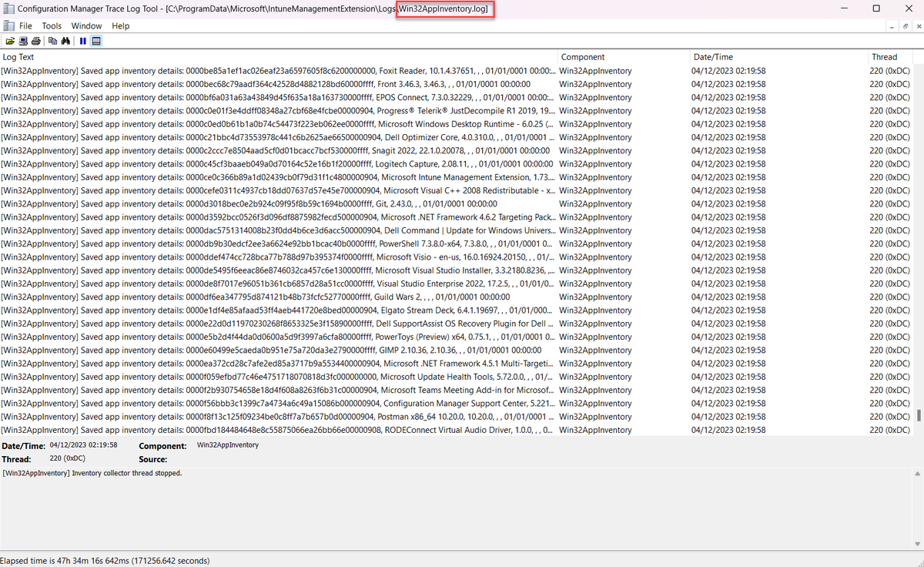Select the Postman x86_64 log row
This screenshot has height=567, width=924.
pos(457,417)
